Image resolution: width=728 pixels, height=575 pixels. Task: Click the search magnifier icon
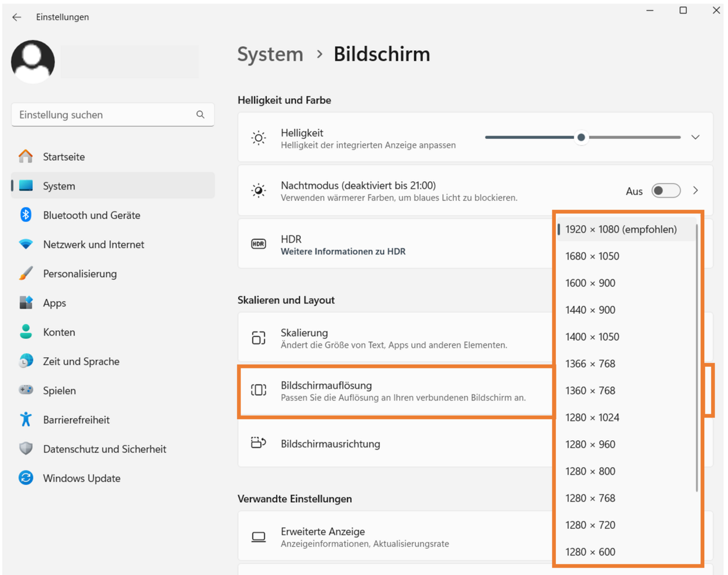[x=200, y=115]
